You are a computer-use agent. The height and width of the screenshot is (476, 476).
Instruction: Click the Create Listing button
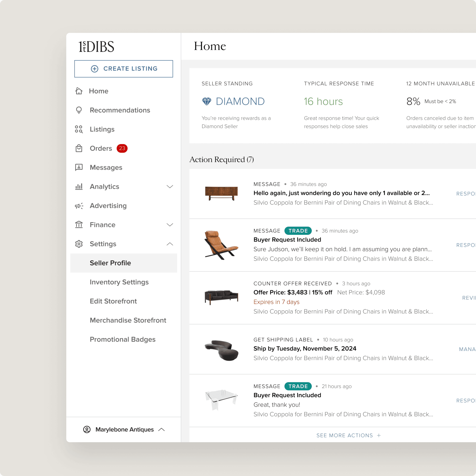pos(124,69)
